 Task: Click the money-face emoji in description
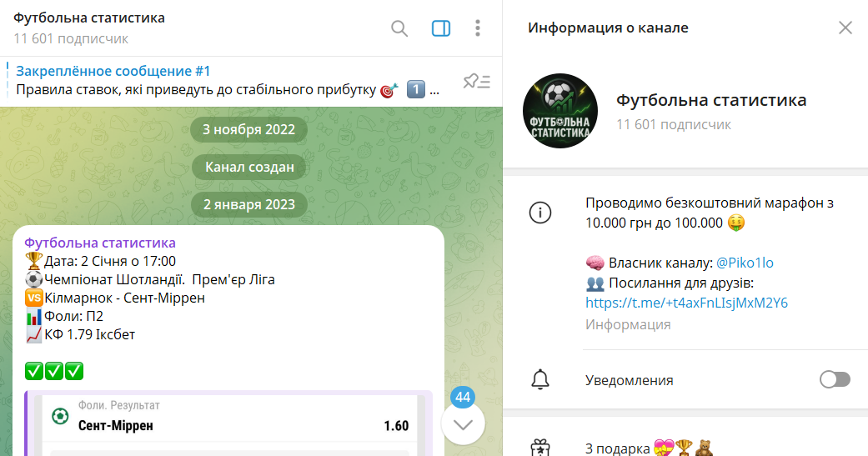tap(736, 223)
